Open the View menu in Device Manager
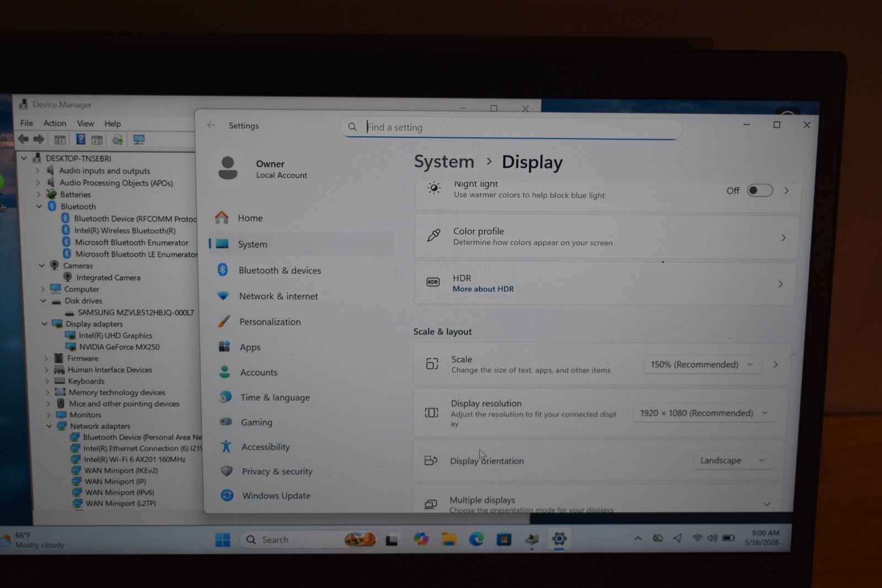 click(x=85, y=123)
